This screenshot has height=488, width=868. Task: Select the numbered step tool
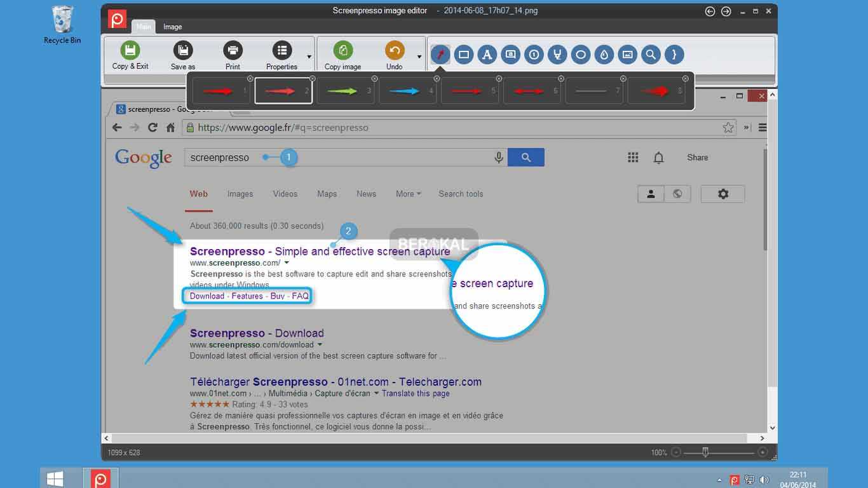click(534, 55)
